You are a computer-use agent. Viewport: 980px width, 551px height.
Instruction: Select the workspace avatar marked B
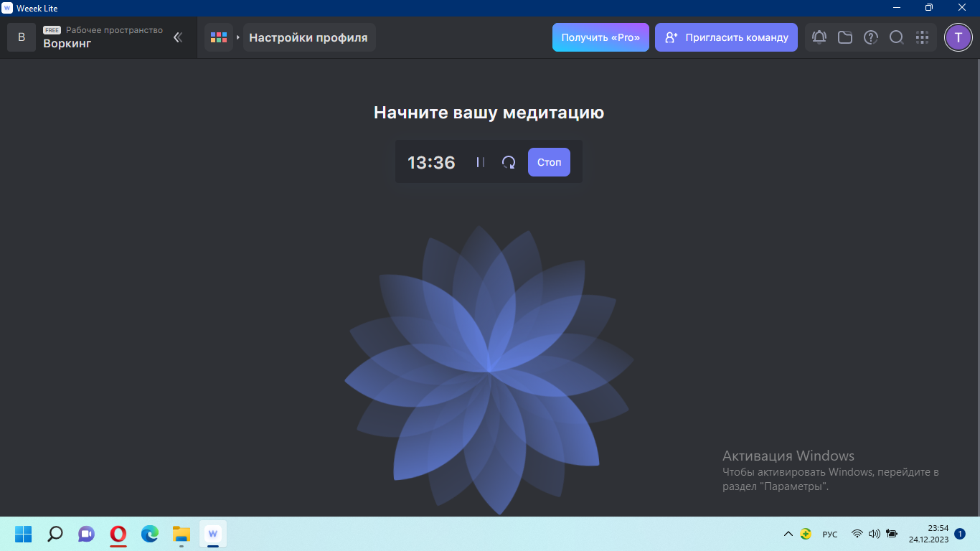tap(22, 37)
